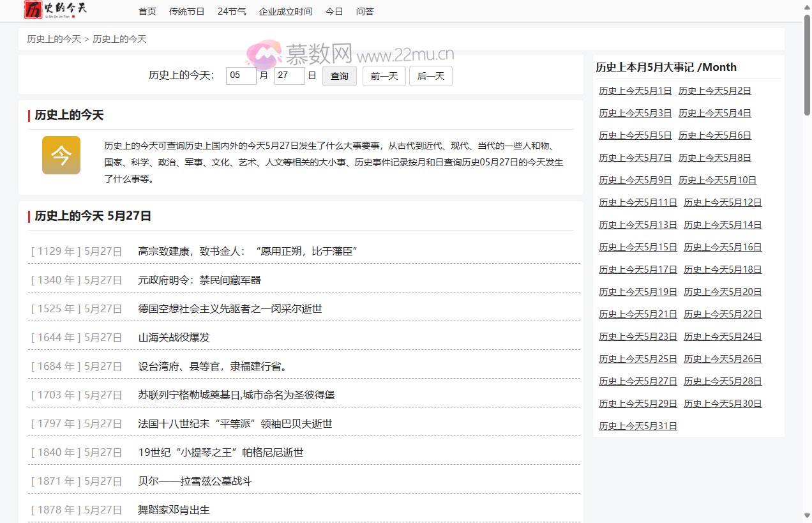
Task: Open the 历史上今天5月1日 link
Action: 635,91
